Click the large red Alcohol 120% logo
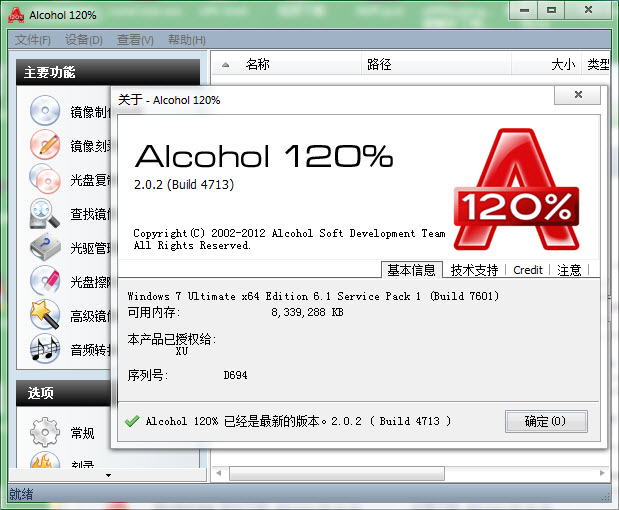619x510 pixels. (x=516, y=189)
